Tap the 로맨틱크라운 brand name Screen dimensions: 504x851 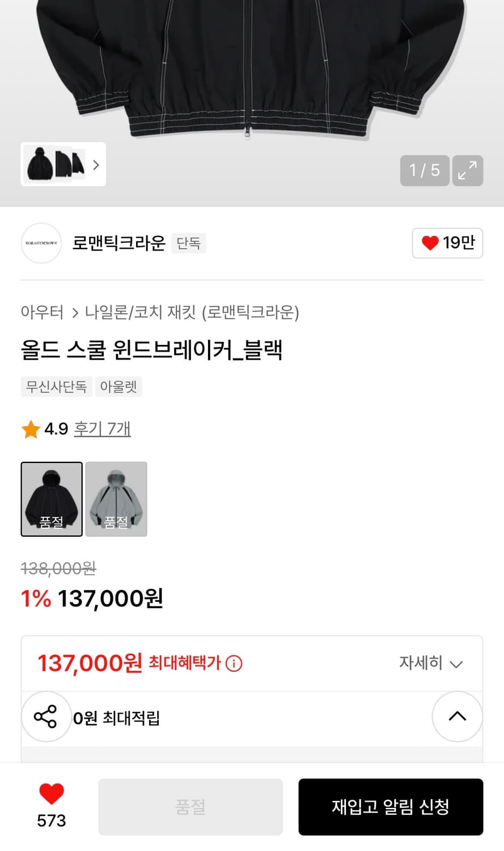118,243
